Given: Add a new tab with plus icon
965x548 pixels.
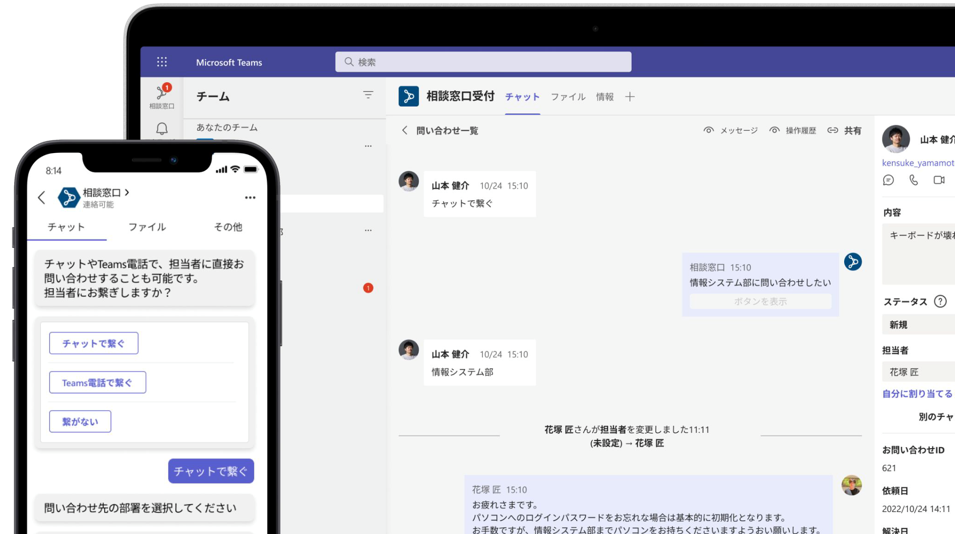Looking at the screenshot, I should (x=630, y=97).
